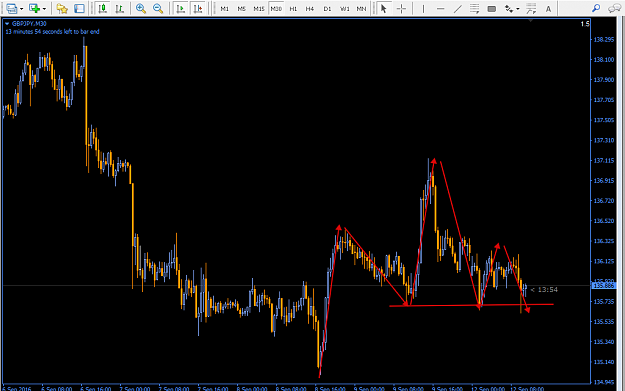Toggle Chart Shift with red arrow icon
Image resolution: width=625 pixels, height=391 pixels.
click(198, 8)
